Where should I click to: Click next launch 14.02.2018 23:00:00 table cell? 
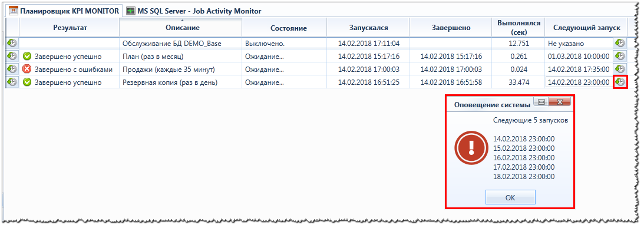[579, 82]
